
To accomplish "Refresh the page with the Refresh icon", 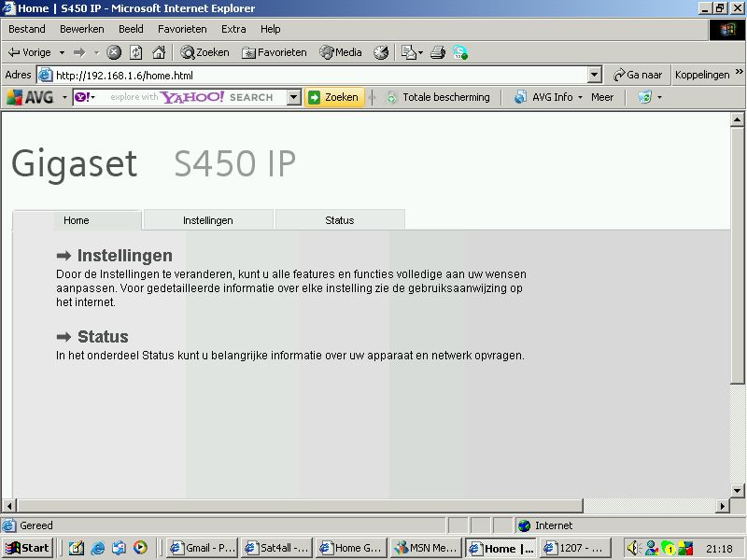I will point(135,52).
